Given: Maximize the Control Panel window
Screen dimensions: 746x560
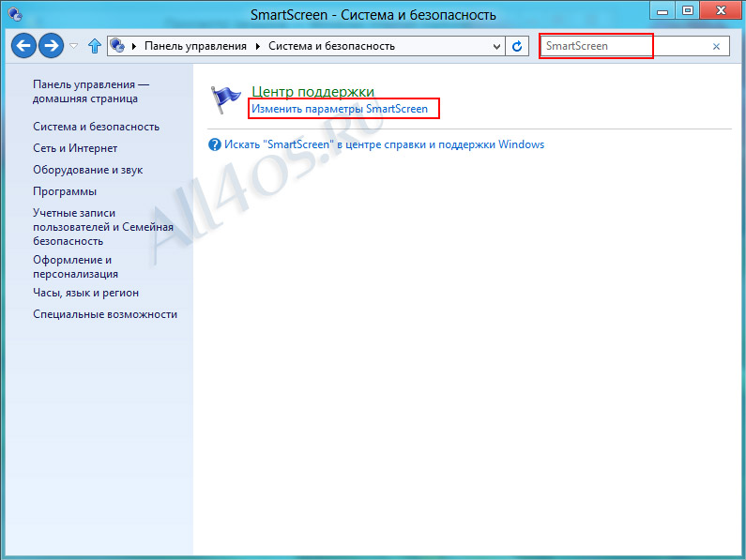Looking at the screenshot, I should 688,11.
